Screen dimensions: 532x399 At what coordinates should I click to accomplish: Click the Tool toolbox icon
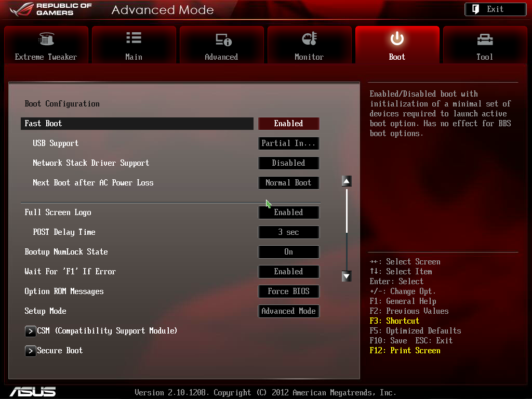[x=485, y=39]
